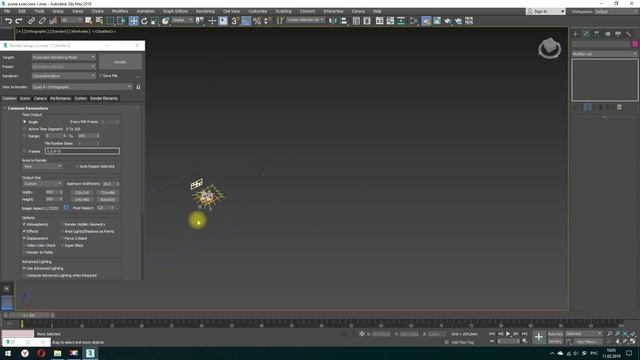Click the Bind to Space Warp icon

tap(53, 21)
